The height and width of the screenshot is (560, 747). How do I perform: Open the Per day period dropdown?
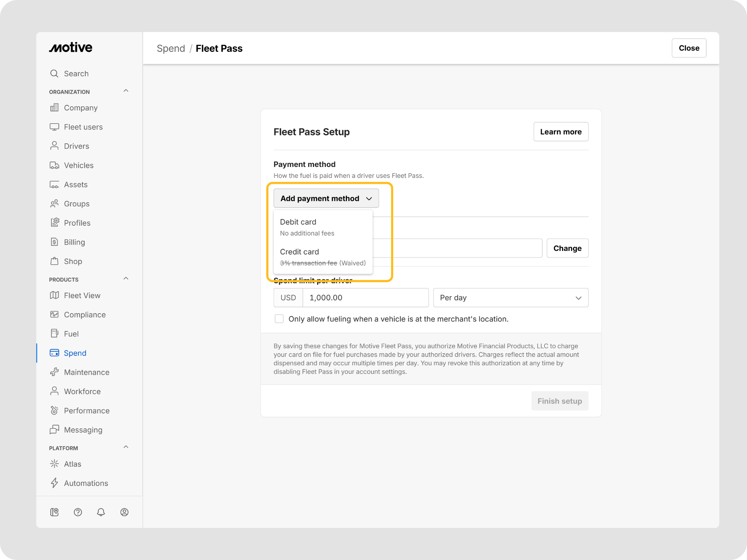point(511,298)
